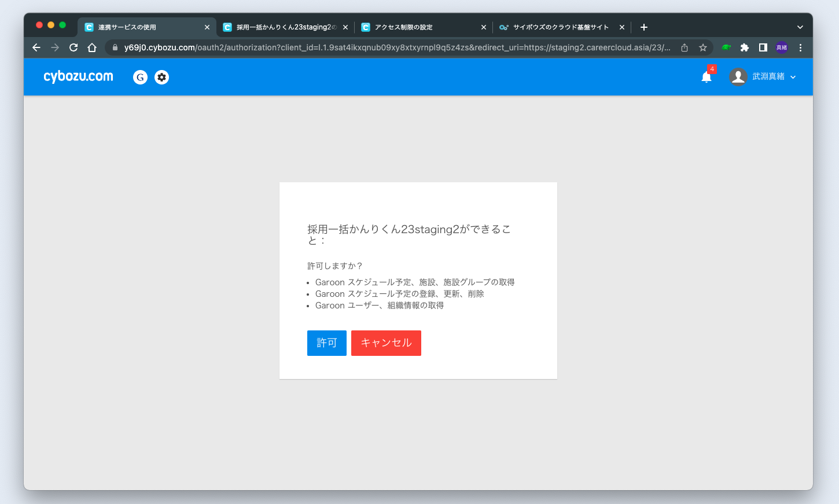Open a new browser tab with plus
The image size is (839, 504).
(644, 27)
